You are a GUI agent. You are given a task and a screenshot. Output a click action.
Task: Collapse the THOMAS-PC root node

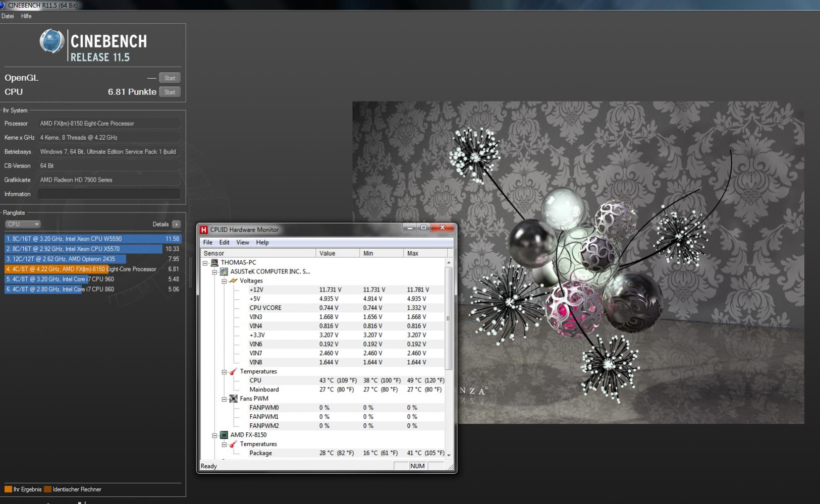click(205, 263)
